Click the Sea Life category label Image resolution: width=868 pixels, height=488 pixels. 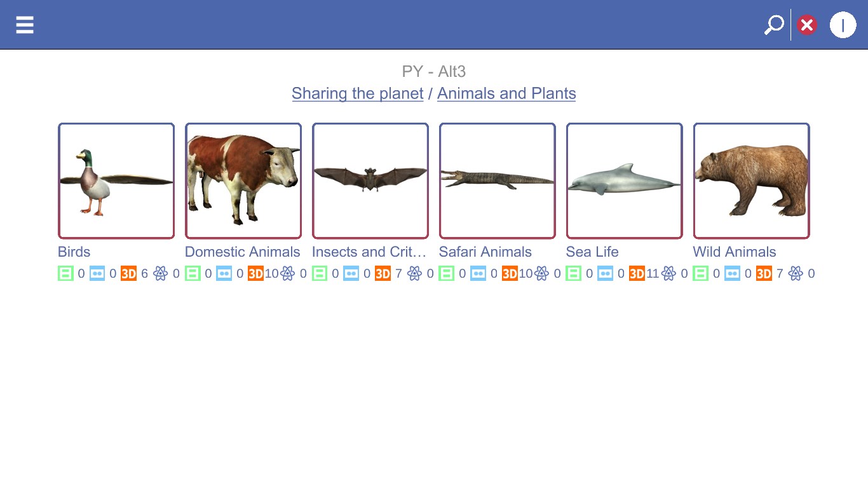pyautogui.click(x=592, y=252)
